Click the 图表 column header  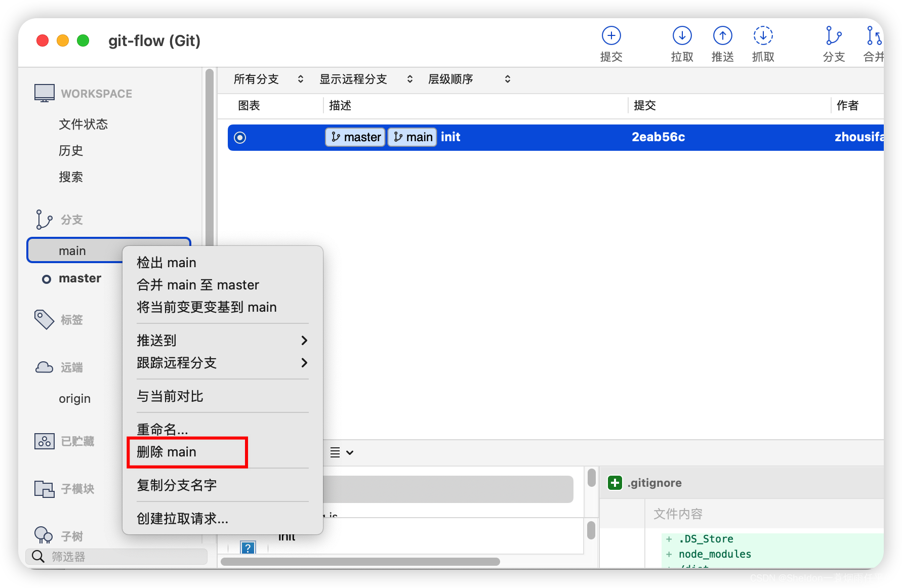coord(249,105)
